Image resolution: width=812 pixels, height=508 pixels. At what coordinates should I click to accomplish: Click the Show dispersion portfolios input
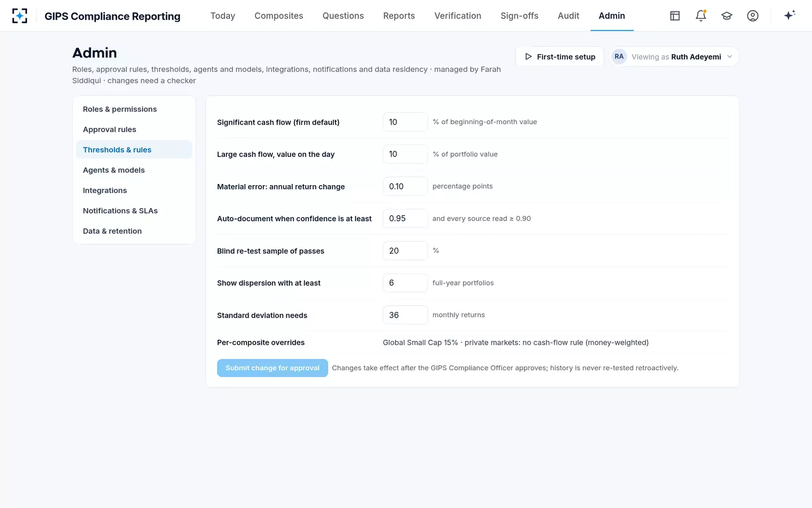click(x=405, y=283)
